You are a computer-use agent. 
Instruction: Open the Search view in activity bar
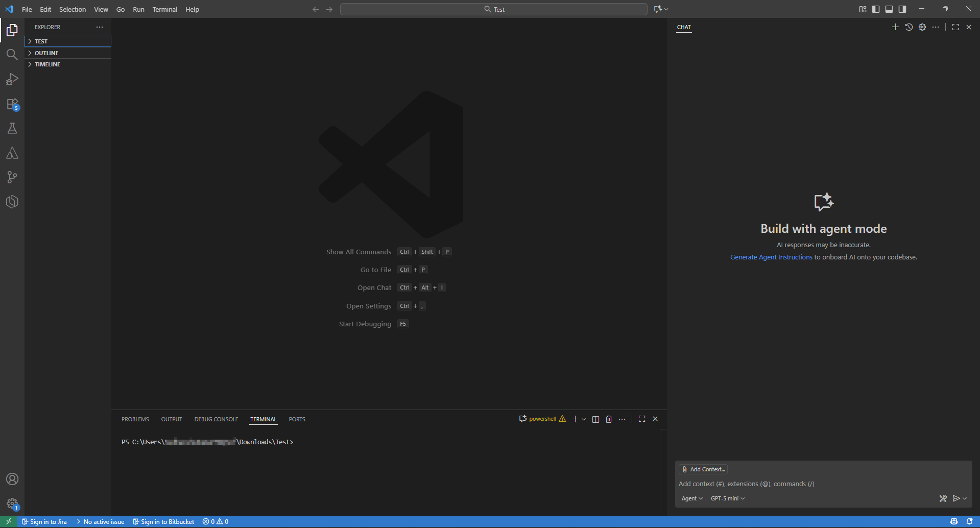coord(12,55)
